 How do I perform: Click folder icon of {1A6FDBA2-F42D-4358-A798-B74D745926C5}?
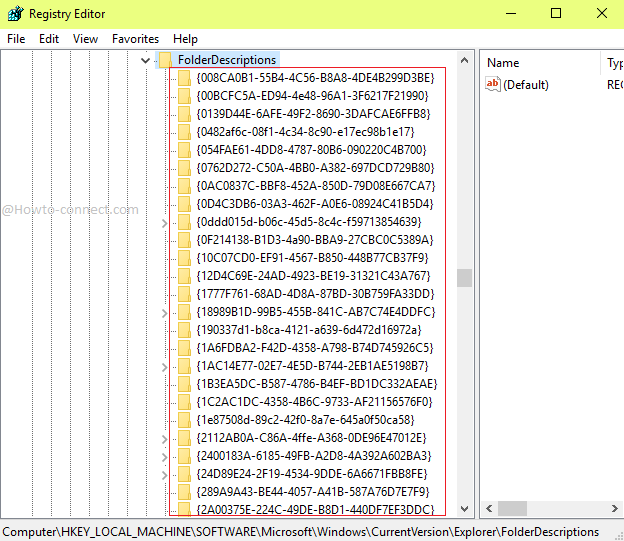(x=184, y=348)
